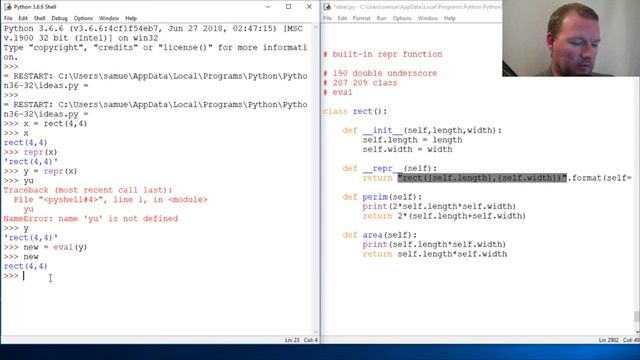
Task: Click the 'Ln: 23' status in Python Shell
Action: click(x=292, y=340)
